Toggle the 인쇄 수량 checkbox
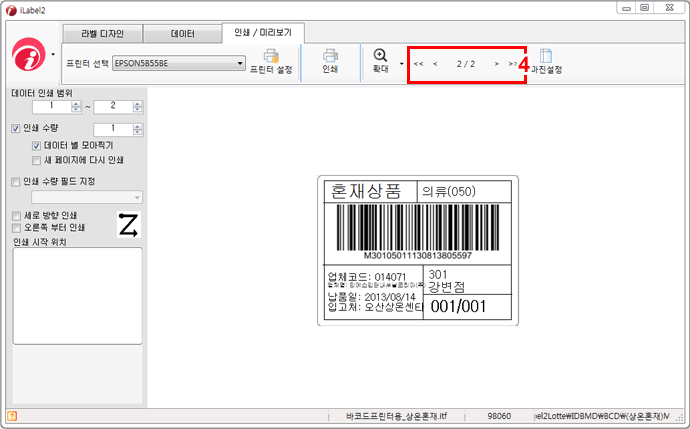This screenshot has width=690, height=429. point(16,128)
